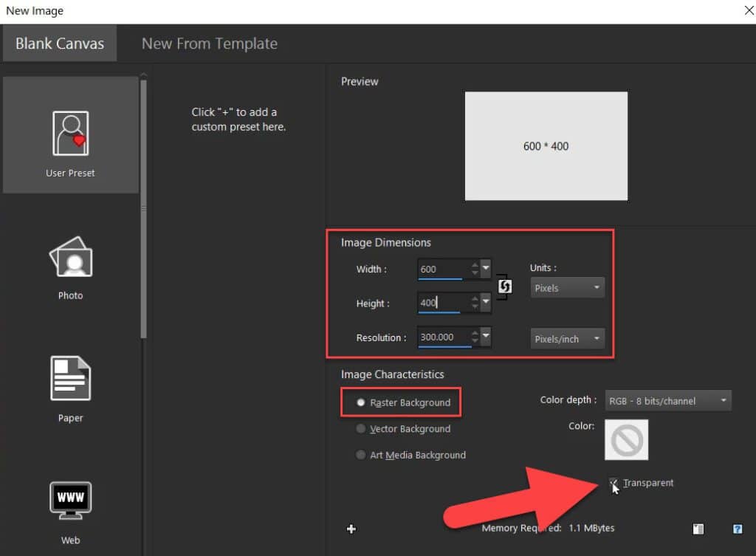Select the Raster Background option
The width and height of the screenshot is (756, 556).
[x=361, y=402]
